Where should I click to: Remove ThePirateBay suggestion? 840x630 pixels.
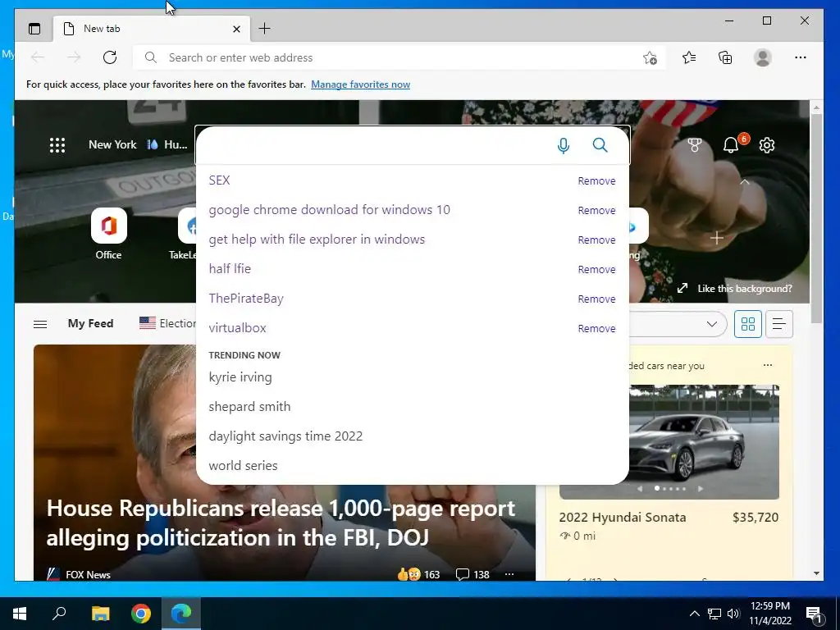[596, 299]
